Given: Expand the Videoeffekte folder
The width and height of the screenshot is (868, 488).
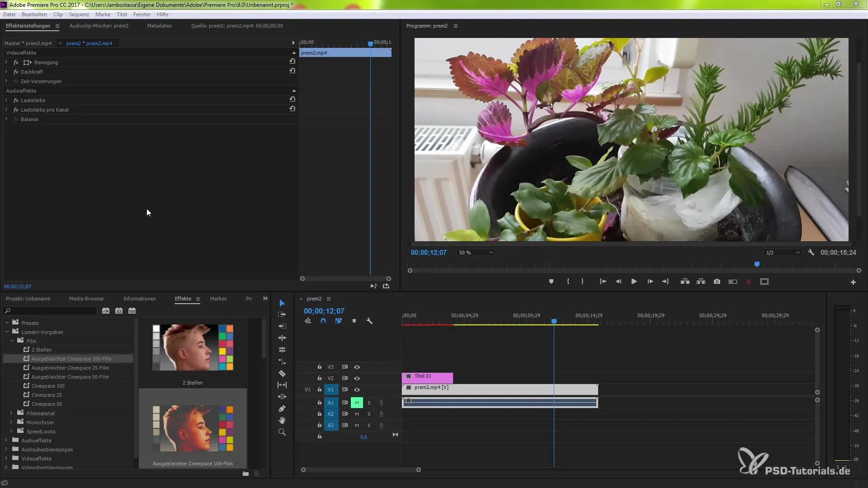Looking at the screenshot, I should [x=7, y=459].
